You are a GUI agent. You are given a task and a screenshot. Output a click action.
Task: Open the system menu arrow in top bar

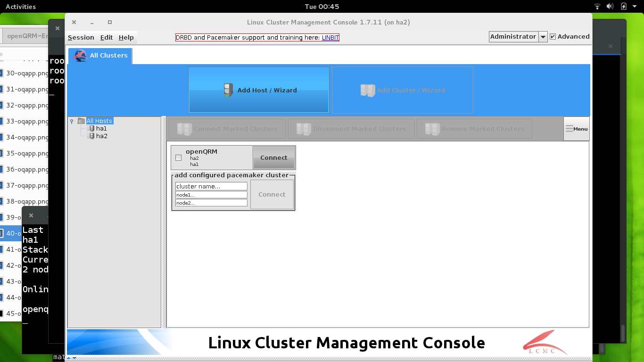pyautogui.click(x=635, y=7)
